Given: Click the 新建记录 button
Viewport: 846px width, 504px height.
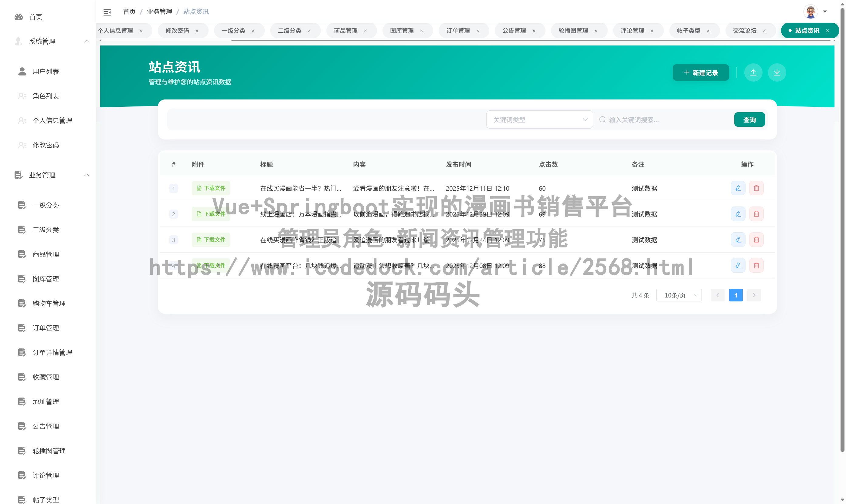Looking at the screenshot, I should tap(700, 72).
